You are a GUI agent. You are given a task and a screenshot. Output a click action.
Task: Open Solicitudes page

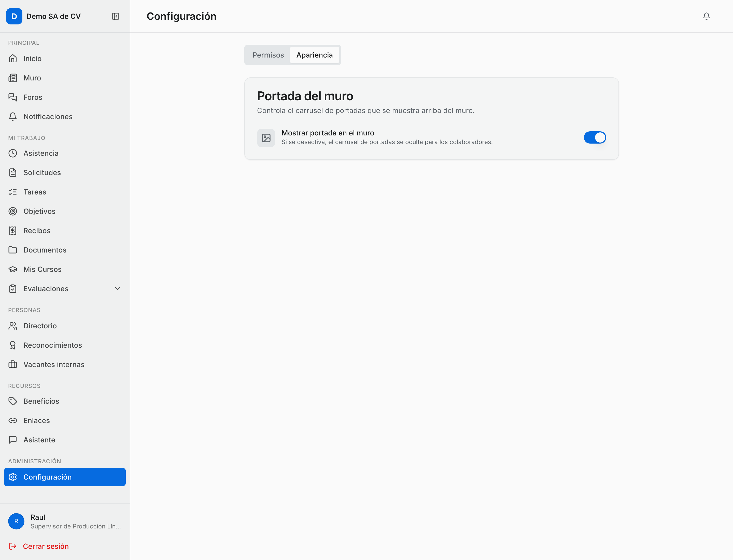coord(65,173)
